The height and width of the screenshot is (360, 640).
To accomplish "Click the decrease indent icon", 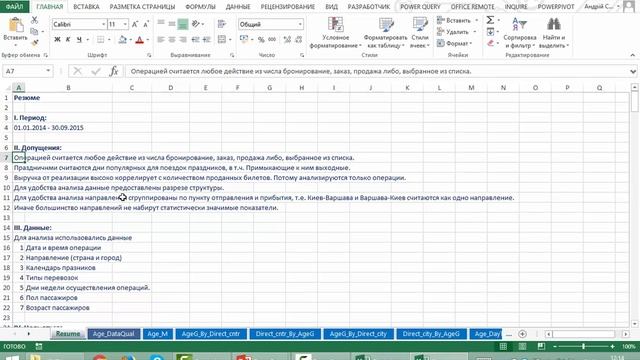I will pos(196,40).
